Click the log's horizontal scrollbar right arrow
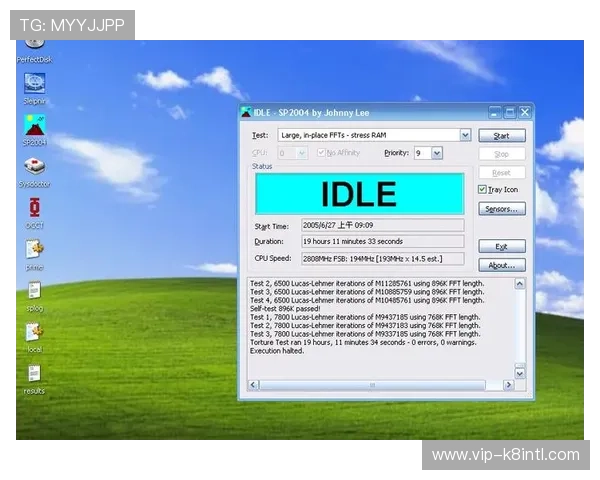 [x=507, y=385]
